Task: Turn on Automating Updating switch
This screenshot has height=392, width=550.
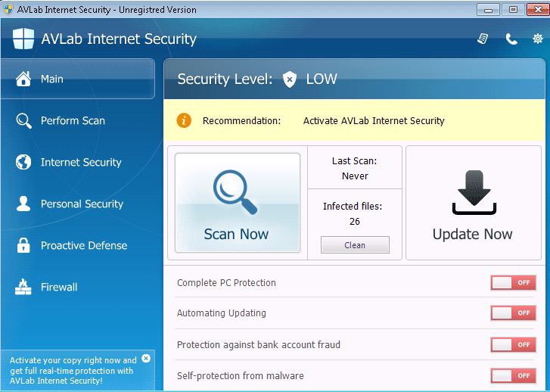Action: point(514,313)
